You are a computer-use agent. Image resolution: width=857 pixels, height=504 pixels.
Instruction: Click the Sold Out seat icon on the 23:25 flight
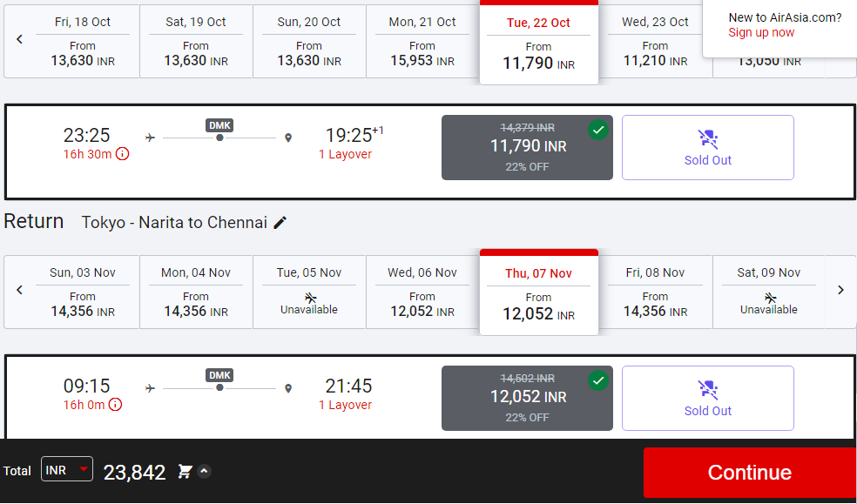pos(708,139)
